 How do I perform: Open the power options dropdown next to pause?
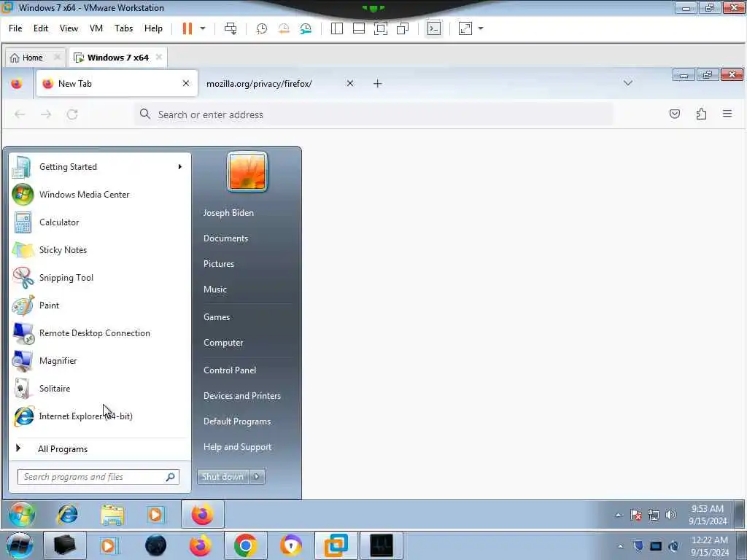(x=203, y=28)
